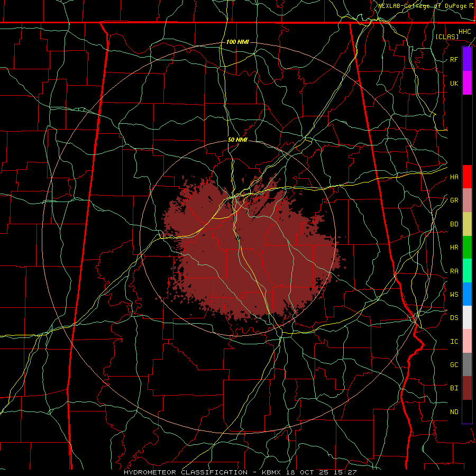Click the RF purple legend swatch
476x476 pixels.
point(467,59)
